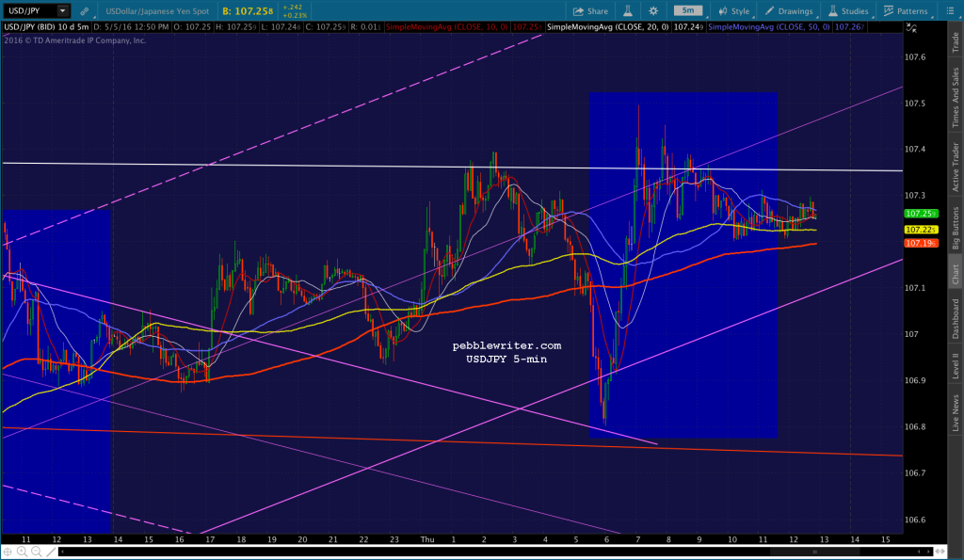964x560 pixels.
Task: Click the pebblewriter.com chart annotation
Action: pos(506,346)
